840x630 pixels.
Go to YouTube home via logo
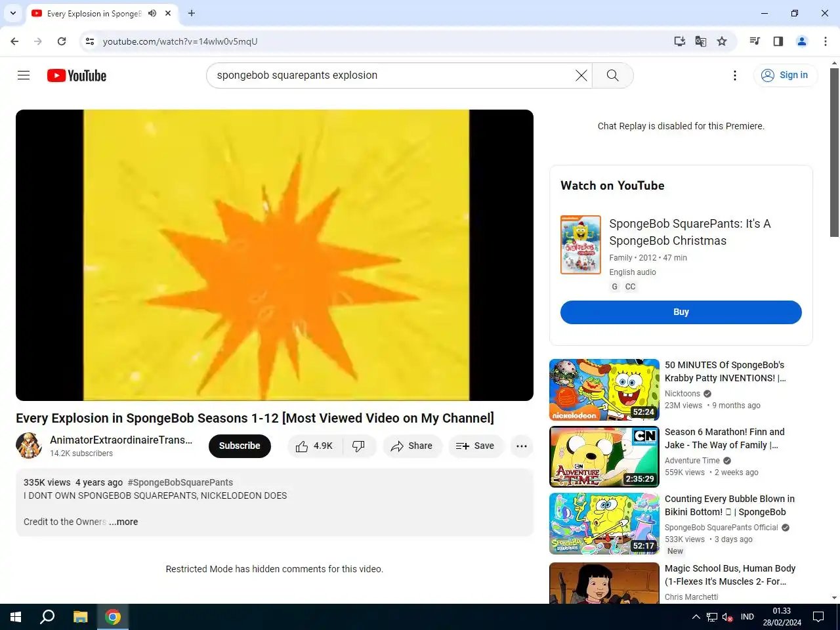77,75
